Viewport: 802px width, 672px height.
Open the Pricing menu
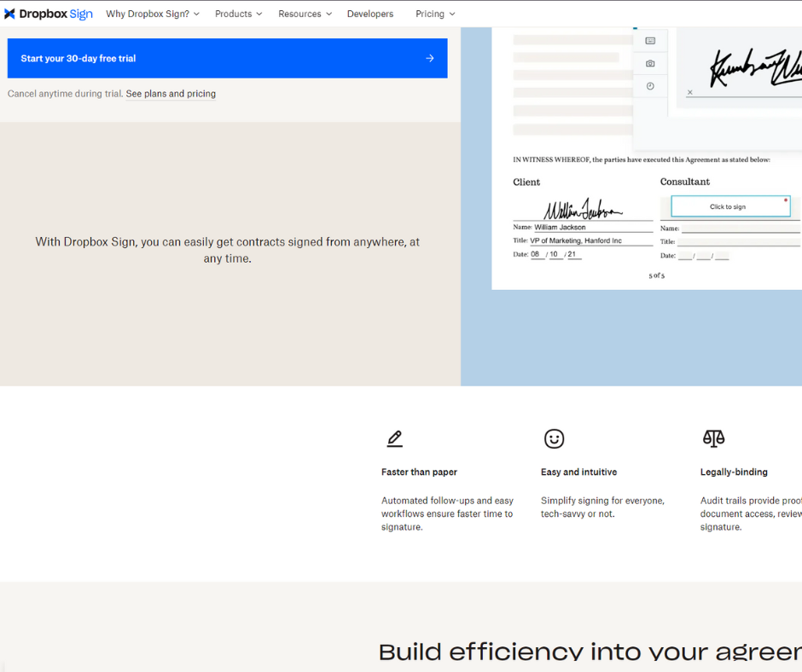(435, 14)
